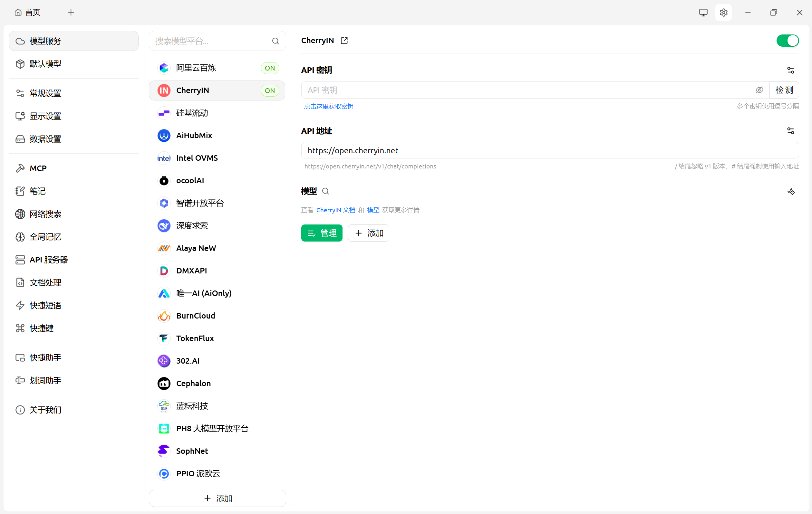Select PH8 大模型开放平台 provider row
The image size is (812, 514).
(x=217, y=429)
